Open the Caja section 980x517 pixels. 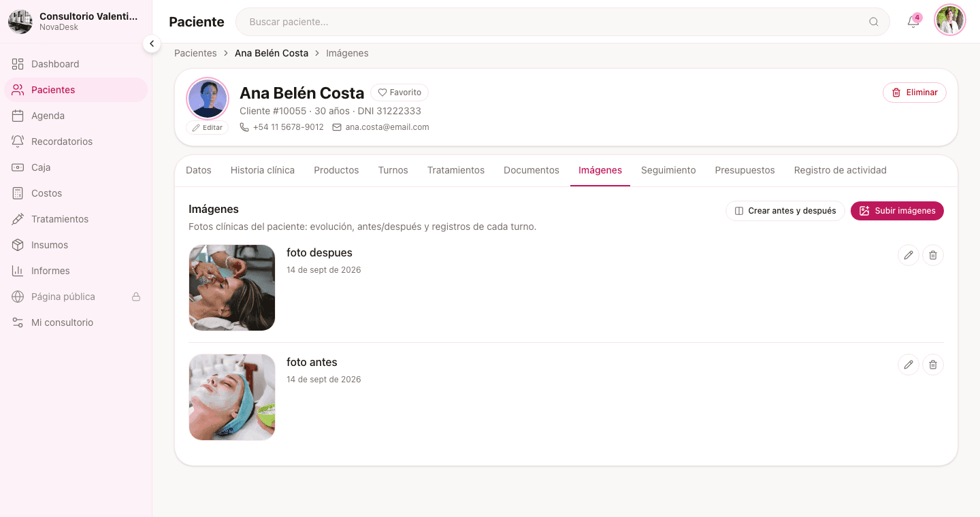pos(76,167)
